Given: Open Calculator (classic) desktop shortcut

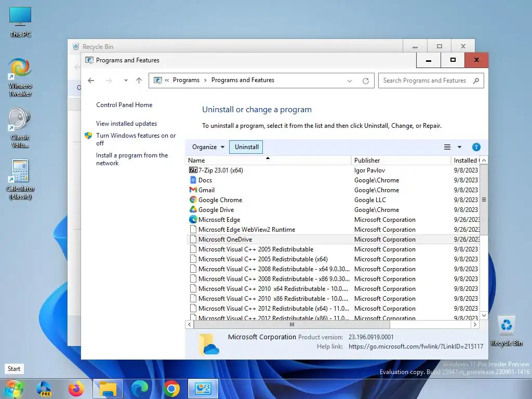Looking at the screenshot, I should pyautogui.click(x=20, y=179).
